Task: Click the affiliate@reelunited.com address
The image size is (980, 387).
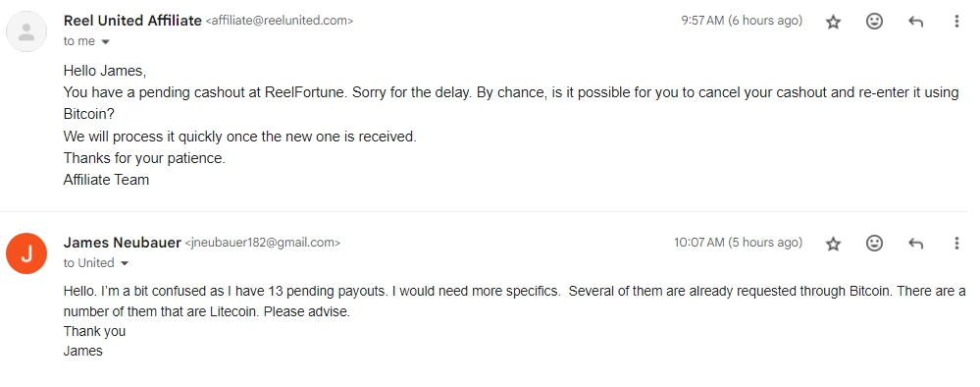Action: [x=280, y=21]
